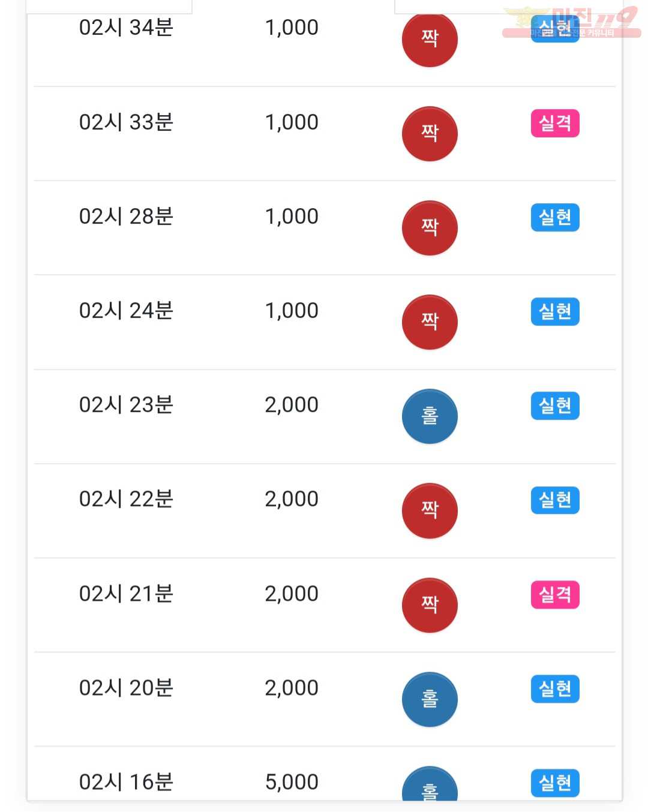Click the blue 실현 badge for 02시 23분

tap(555, 406)
